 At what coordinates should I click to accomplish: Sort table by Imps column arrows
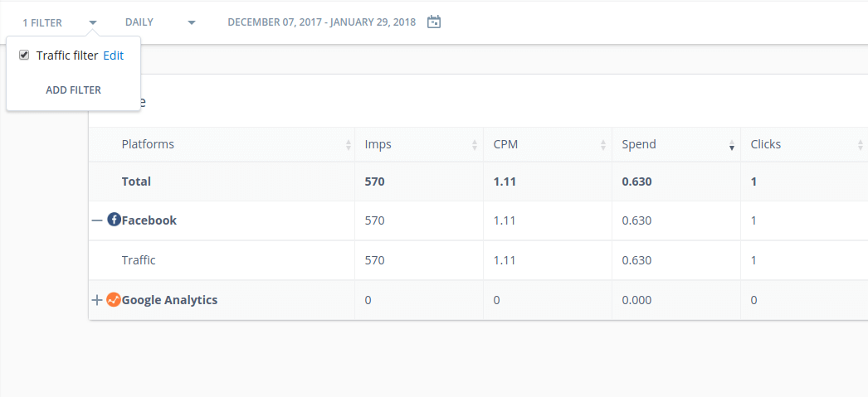(475, 145)
